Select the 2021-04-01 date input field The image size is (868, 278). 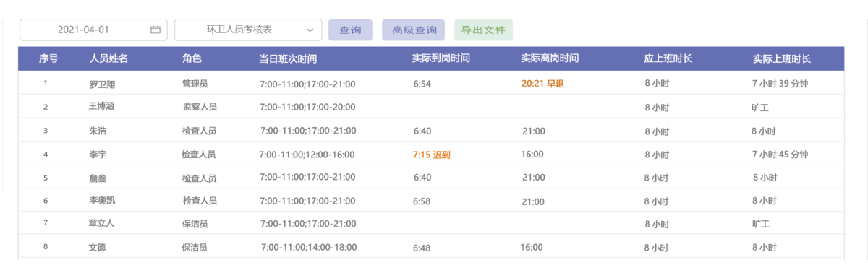pyautogui.click(x=93, y=30)
